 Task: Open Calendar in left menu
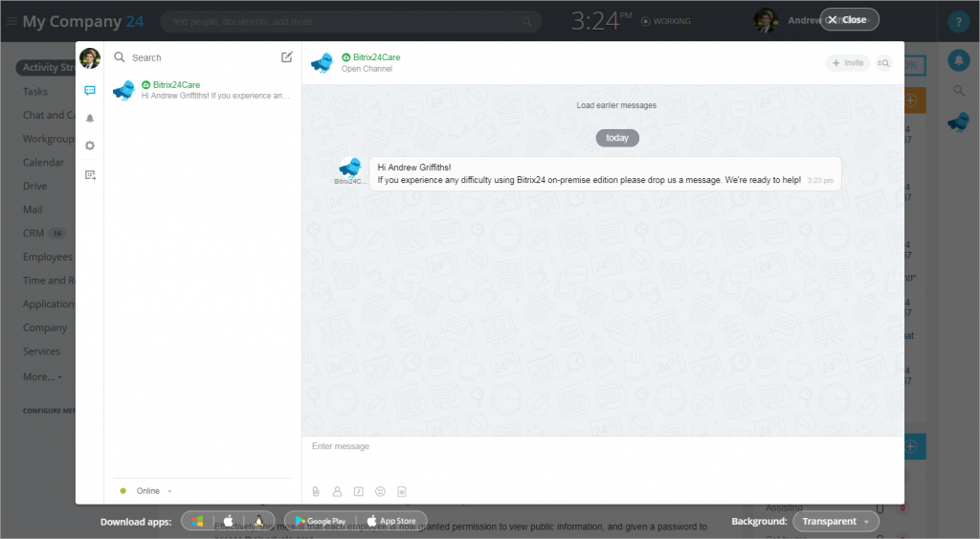coord(43,162)
